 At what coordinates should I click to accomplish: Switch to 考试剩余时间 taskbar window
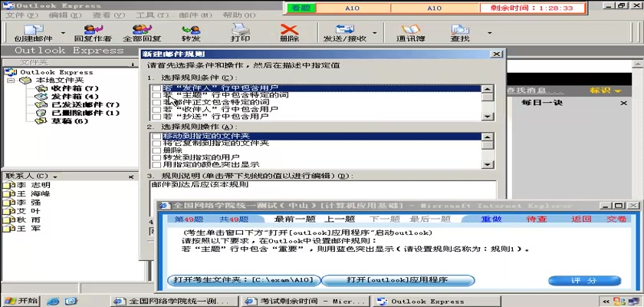point(305,301)
